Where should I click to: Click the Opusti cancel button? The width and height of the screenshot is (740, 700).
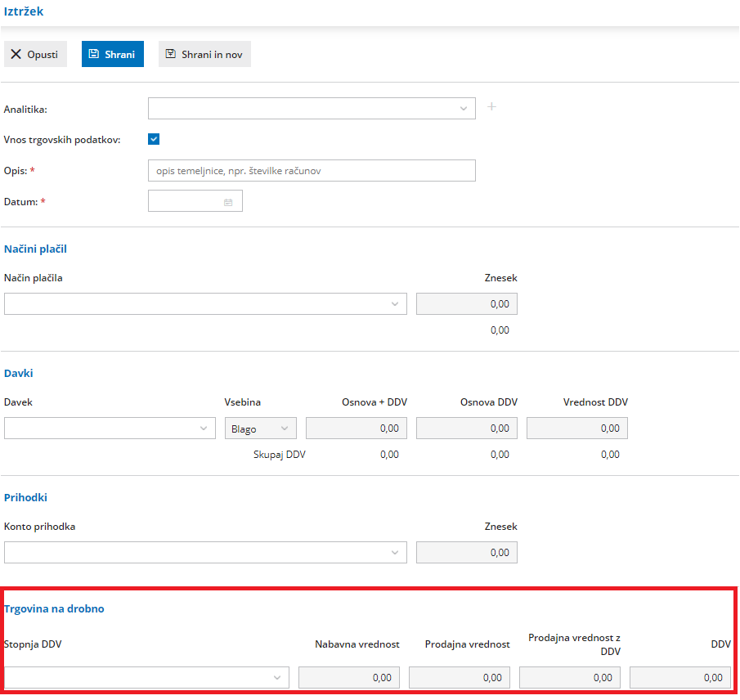pyautogui.click(x=35, y=54)
